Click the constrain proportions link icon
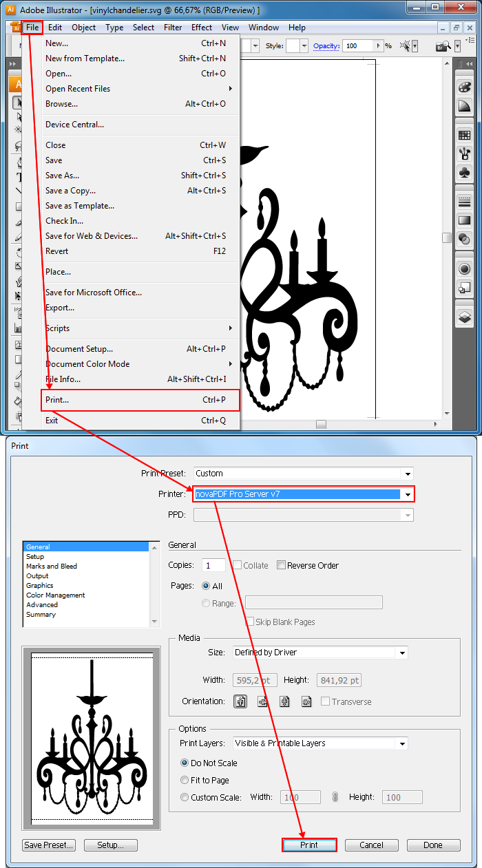This screenshot has width=482, height=868. coord(335,797)
